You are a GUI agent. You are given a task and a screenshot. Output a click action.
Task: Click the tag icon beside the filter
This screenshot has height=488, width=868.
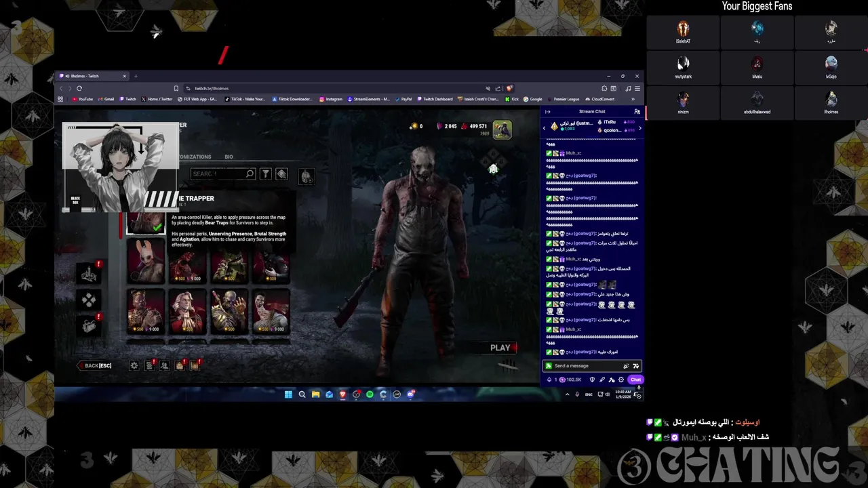click(281, 174)
